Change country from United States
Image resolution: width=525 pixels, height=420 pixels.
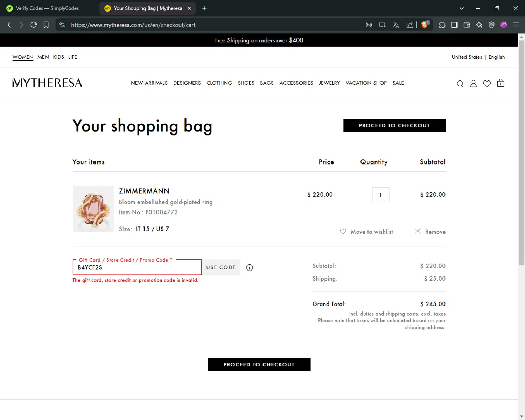pos(467,57)
